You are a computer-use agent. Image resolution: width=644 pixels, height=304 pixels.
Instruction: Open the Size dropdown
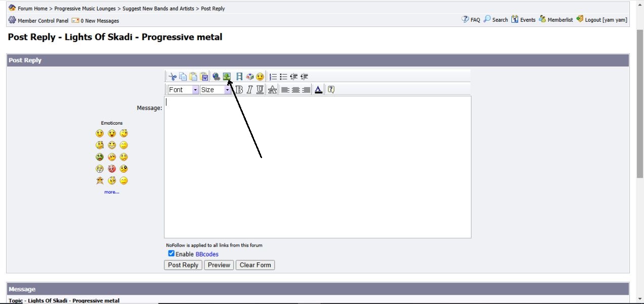216,90
